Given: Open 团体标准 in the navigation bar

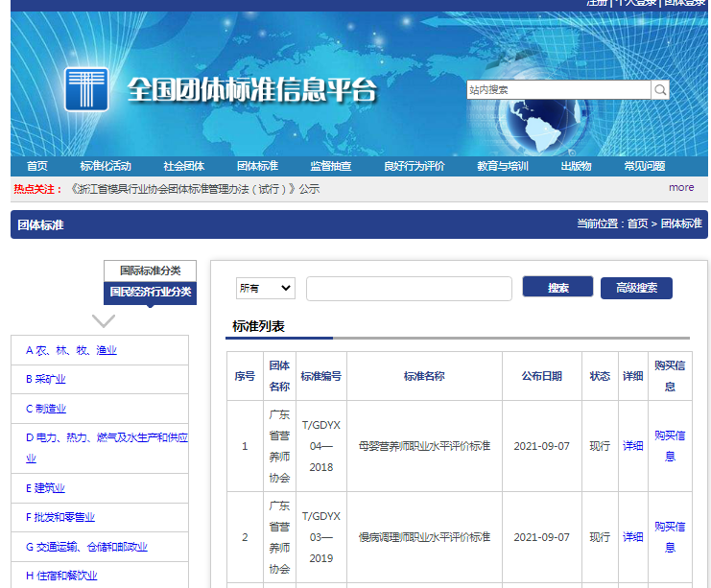Looking at the screenshot, I should click(257, 166).
